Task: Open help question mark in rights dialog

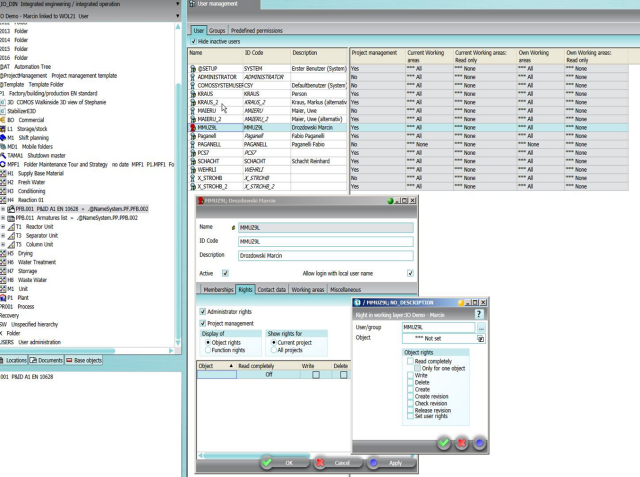Action: pos(479,314)
